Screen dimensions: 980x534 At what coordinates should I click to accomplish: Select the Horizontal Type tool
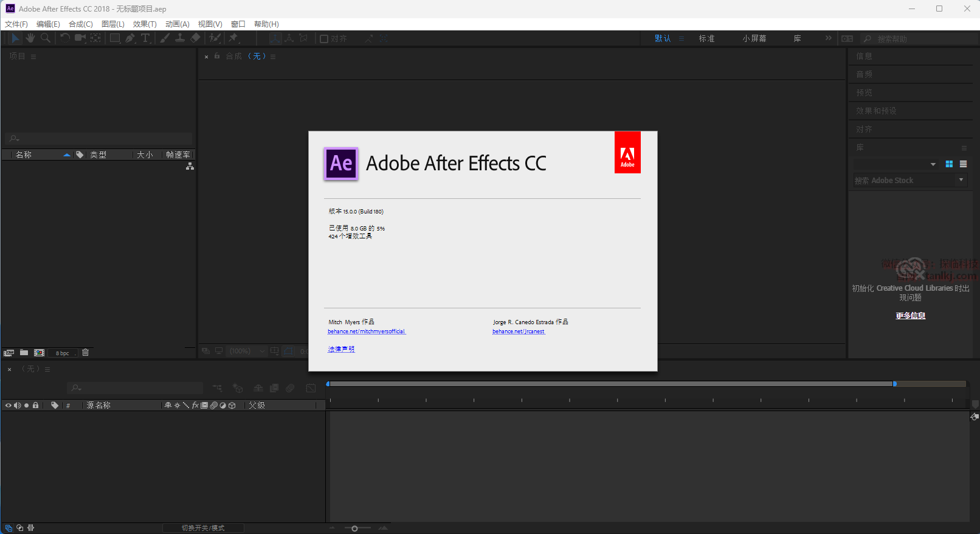click(x=145, y=38)
